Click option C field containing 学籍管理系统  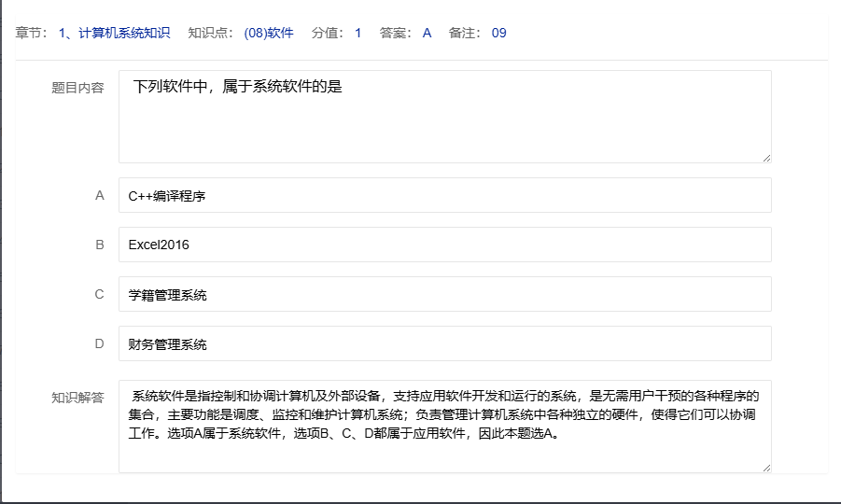[x=444, y=294]
